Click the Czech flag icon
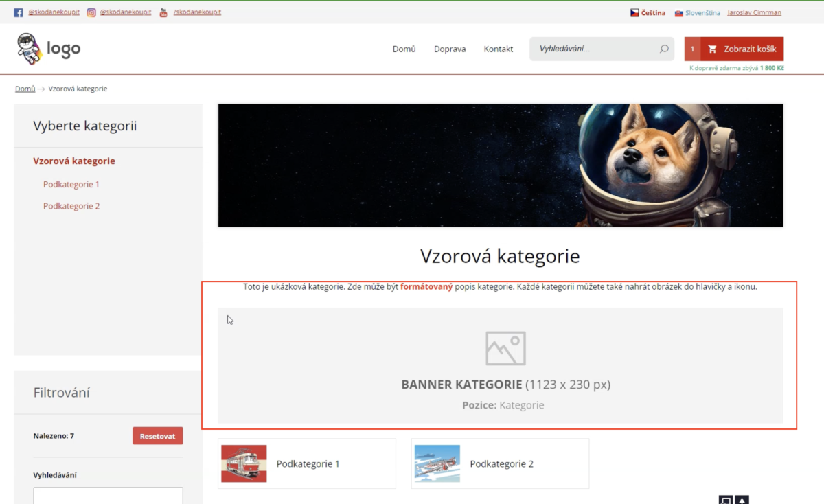 (634, 12)
